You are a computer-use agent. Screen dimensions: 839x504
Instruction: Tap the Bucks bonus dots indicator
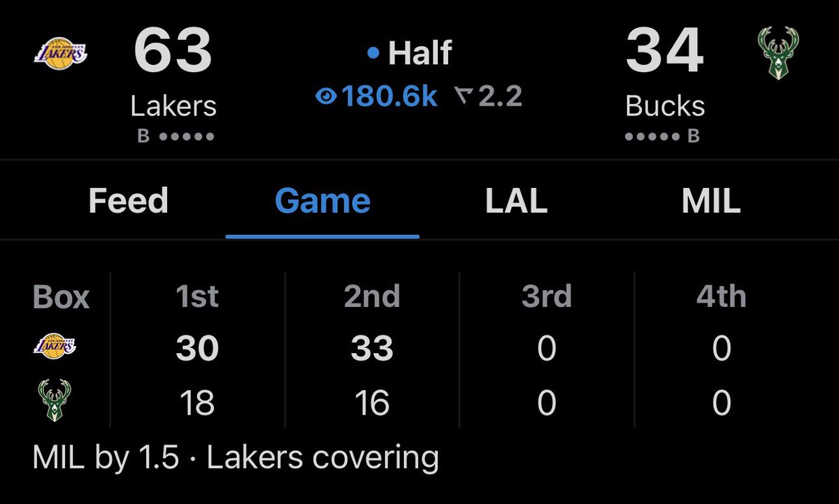pos(662,136)
